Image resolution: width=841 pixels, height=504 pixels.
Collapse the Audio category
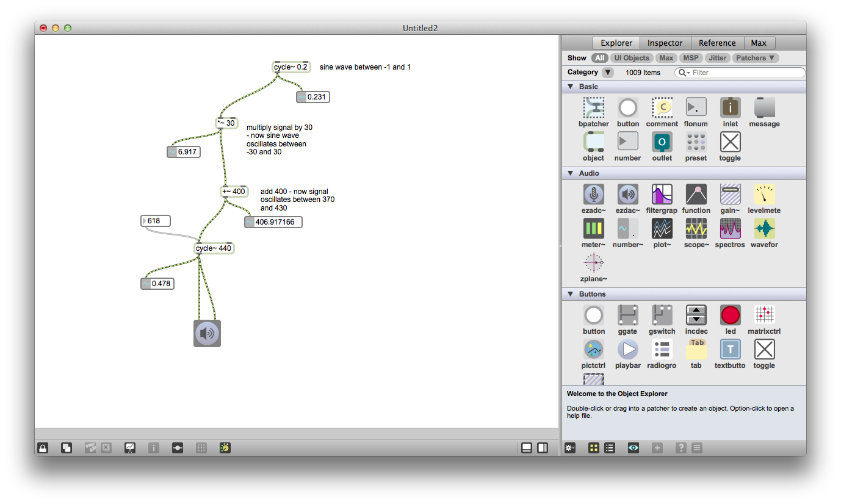coord(571,173)
